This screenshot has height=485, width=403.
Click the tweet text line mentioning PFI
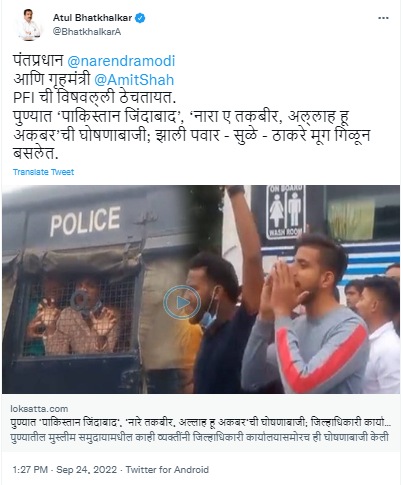click(94, 98)
